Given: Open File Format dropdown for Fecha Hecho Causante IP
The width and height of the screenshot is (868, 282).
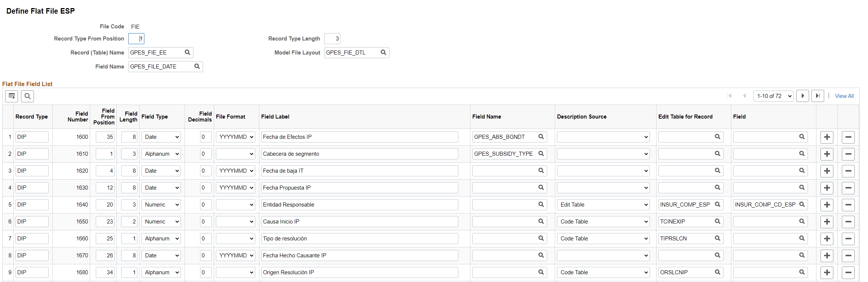Looking at the screenshot, I should pyautogui.click(x=235, y=255).
